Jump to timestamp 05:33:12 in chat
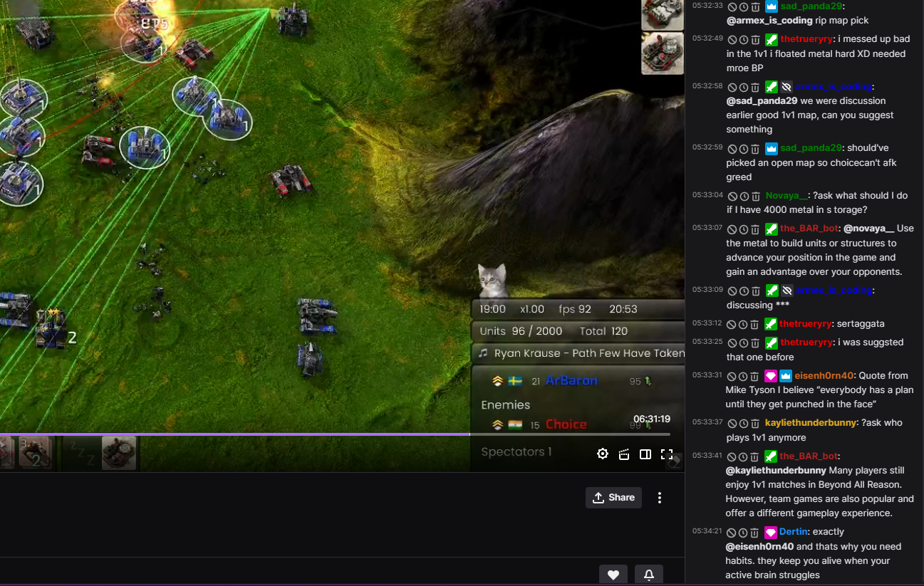 pos(707,323)
